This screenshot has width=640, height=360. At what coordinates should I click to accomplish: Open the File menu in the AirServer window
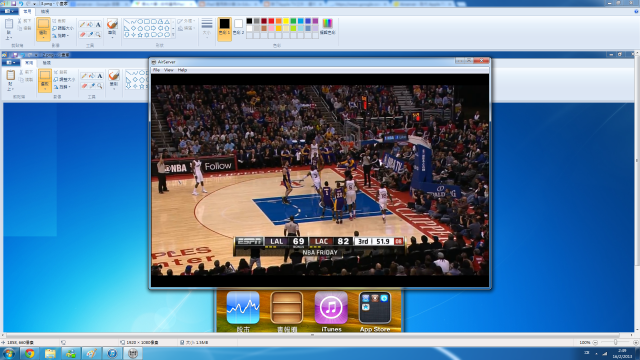click(x=156, y=70)
